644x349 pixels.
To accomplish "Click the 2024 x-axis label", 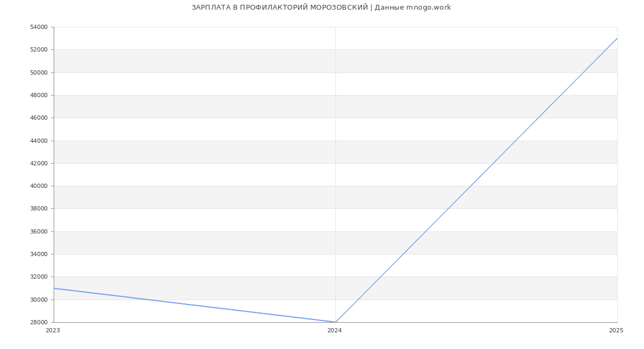I will tap(334, 331).
